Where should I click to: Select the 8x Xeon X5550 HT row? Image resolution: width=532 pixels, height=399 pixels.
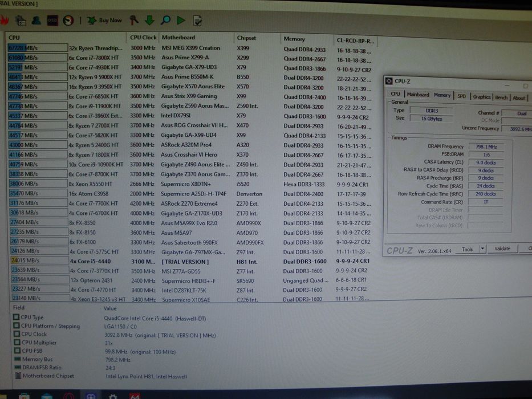pyautogui.click(x=190, y=184)
